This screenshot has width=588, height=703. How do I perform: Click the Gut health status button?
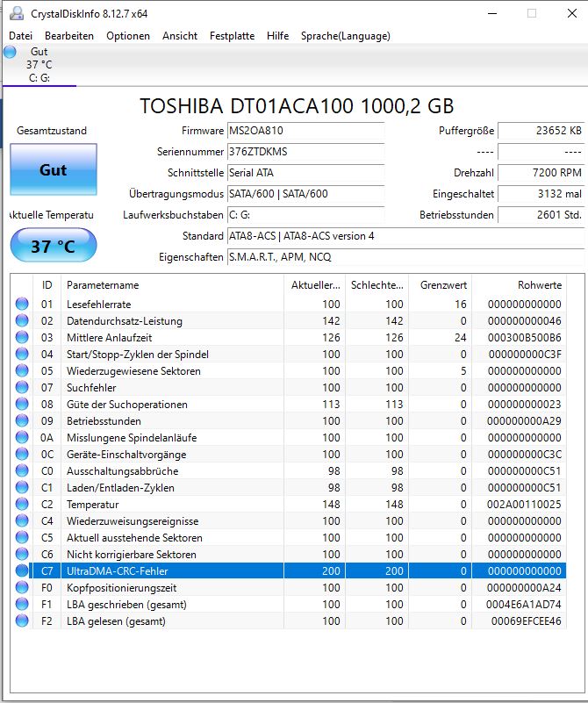click(x=54, y=169)
